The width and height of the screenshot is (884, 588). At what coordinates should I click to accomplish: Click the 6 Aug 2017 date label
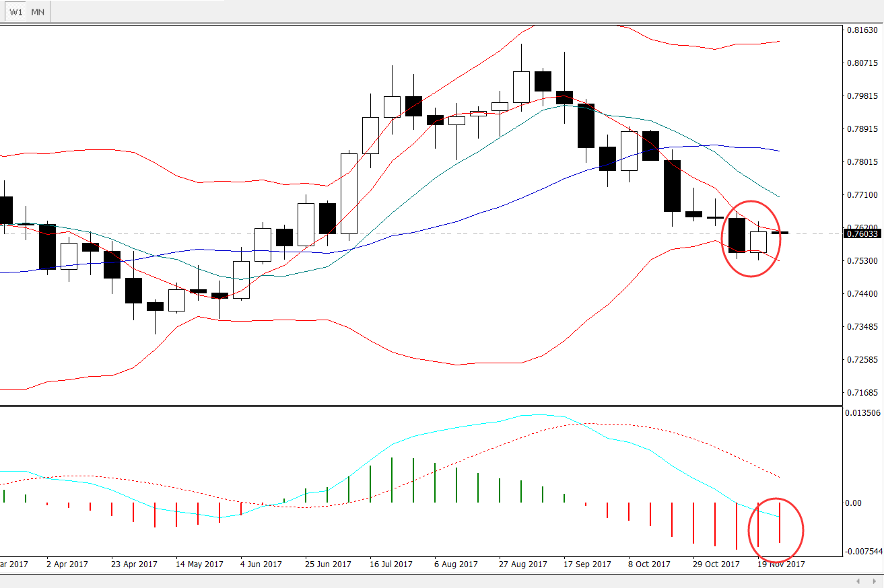pyautogui.click(x=456, y=564)
